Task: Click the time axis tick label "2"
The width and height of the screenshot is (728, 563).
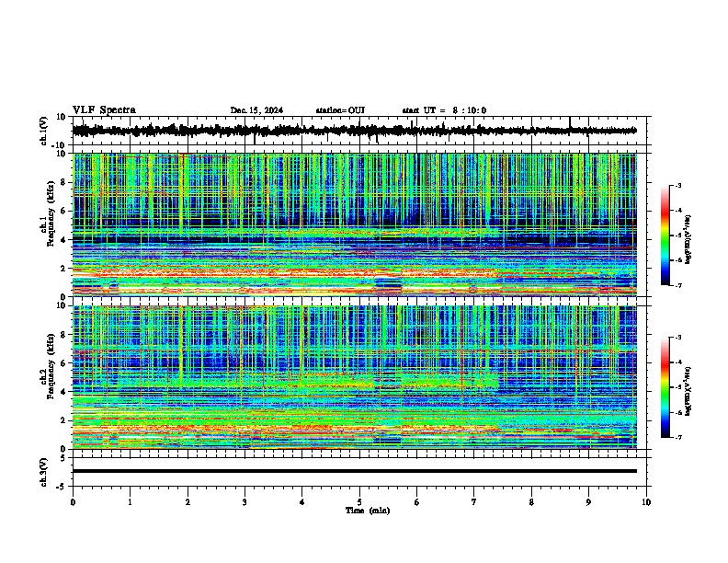Action: pyautogui.click(x=188, y=502)
